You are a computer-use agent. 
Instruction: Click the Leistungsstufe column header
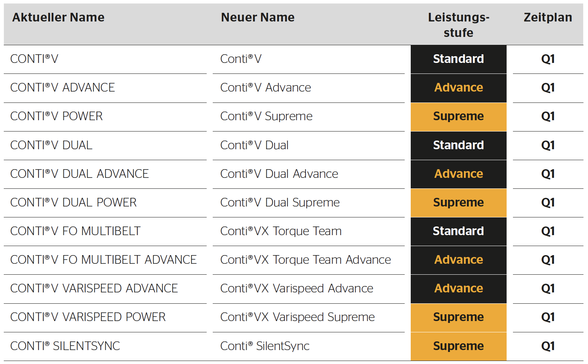[459, 25]
